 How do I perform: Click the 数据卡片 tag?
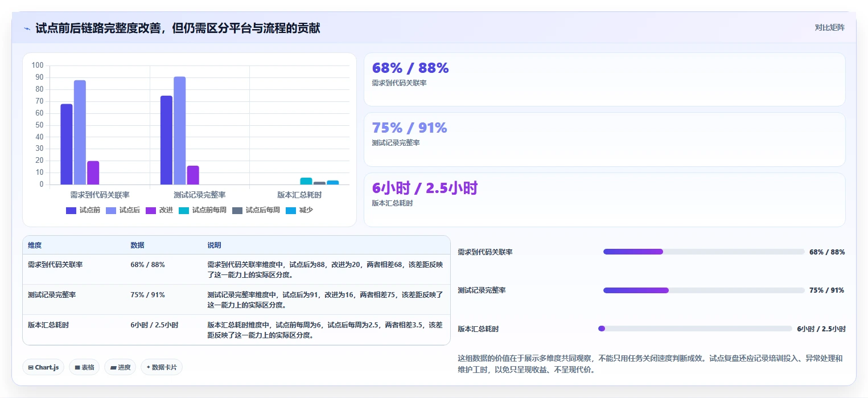click(162, 367)
